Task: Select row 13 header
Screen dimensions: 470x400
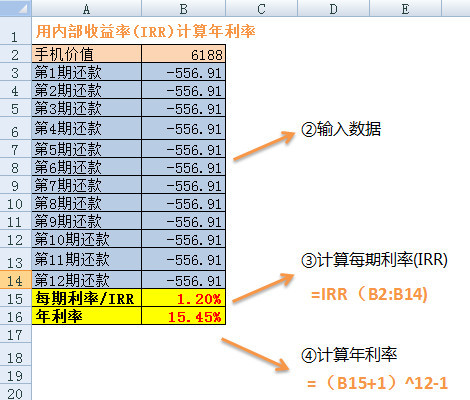Action: point(16,259)
